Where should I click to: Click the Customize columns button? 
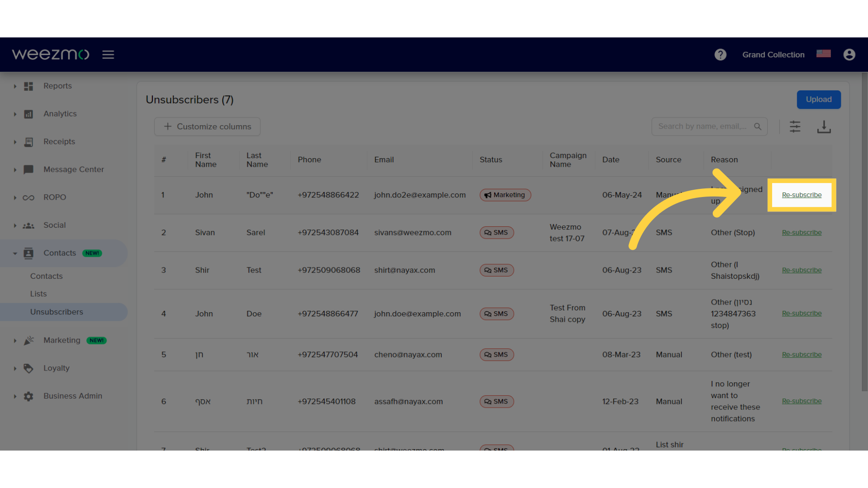coord(208,127)
